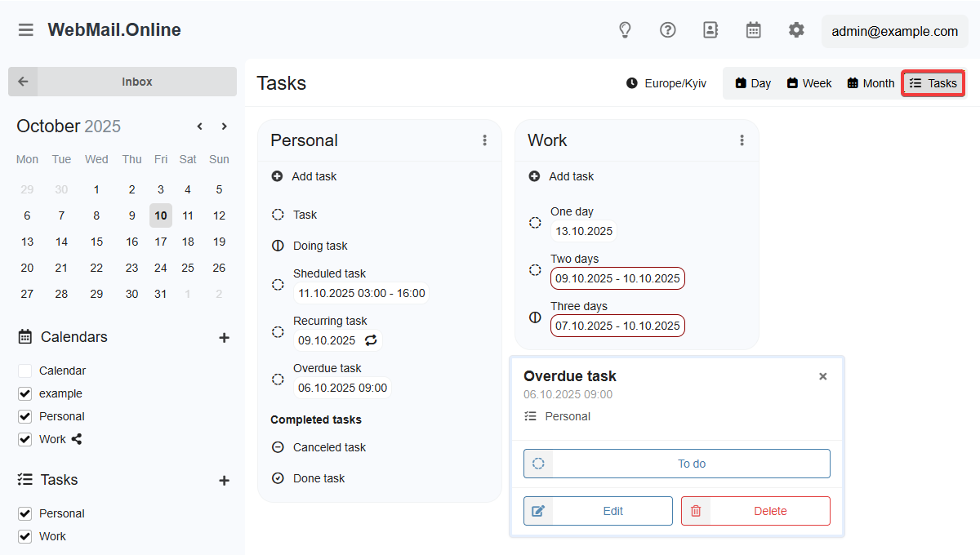Click the lightbulb tips icon
Viewport: 980px width, 555px height.
pyautogui.click(x=625, y=30)
